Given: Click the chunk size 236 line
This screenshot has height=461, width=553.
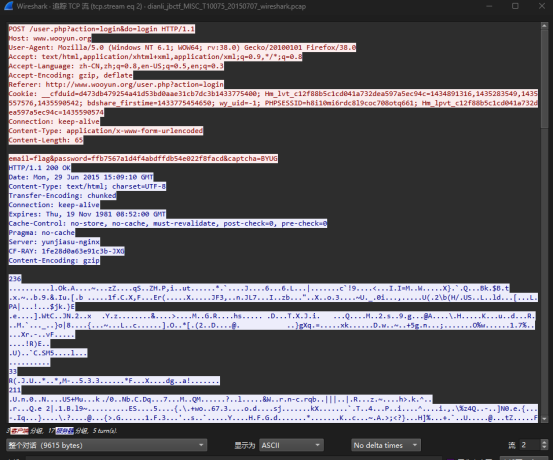Looking at the screenshot, I should coord(15,279).
